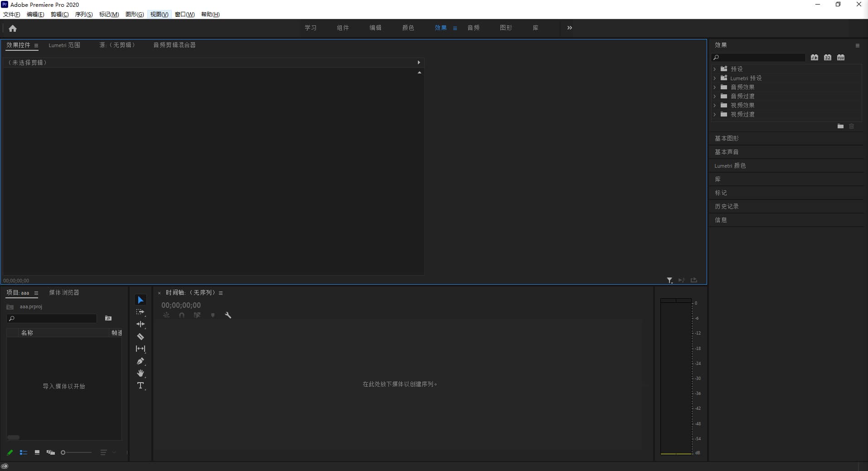
Task: Click the new bin from search icon
Action: click(108, 319)
